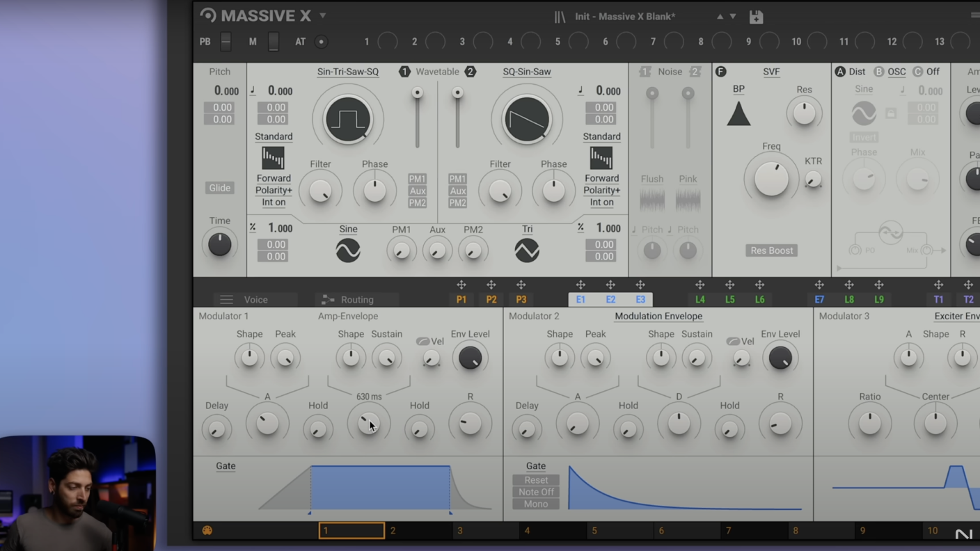
Task: Select the E7 modulation tab
Action: pyautogui.click(x=819, y=300)
